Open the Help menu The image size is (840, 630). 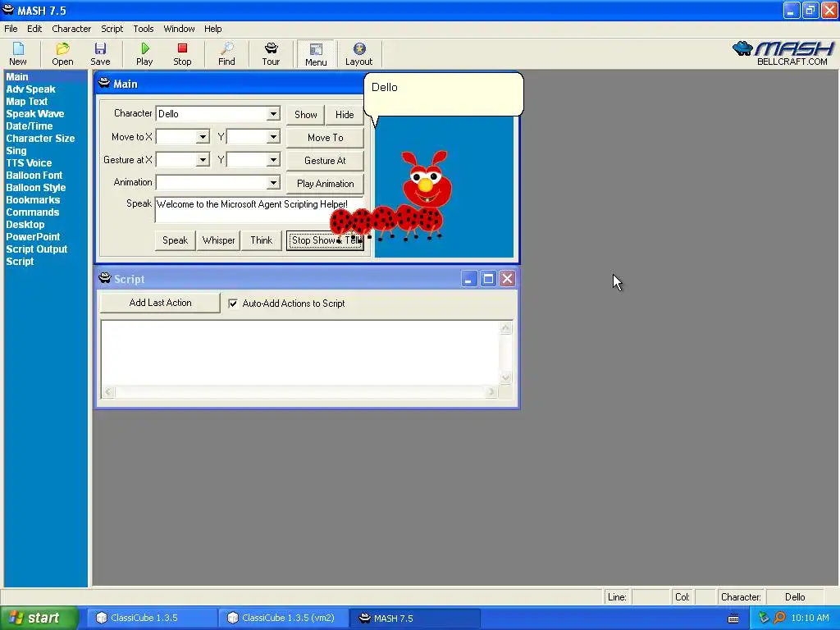tap(212, 29)
